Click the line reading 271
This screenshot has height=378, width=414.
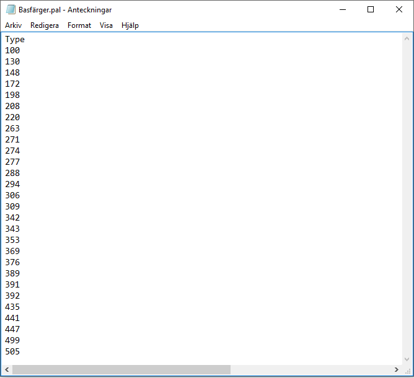12,140
